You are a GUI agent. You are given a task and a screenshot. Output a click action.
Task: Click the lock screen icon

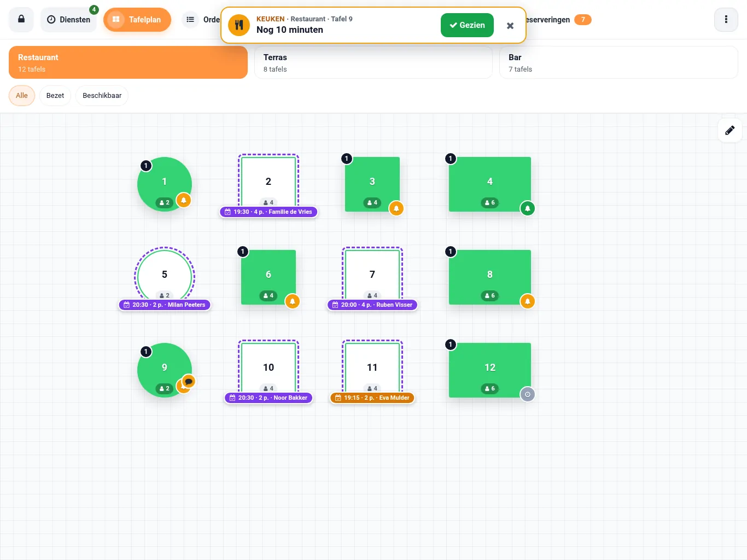click(x=21, y=20)
